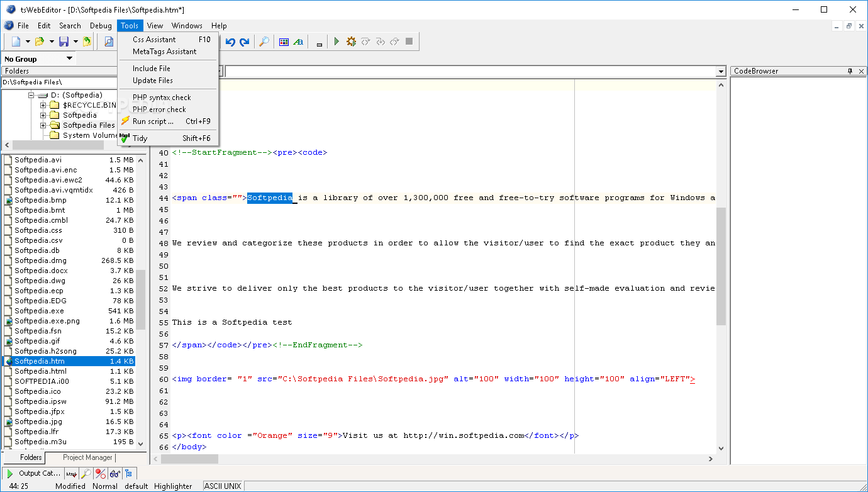The height and width of the screenshot is (492, 868).
Task: Click the magnifier icon in bottom bar
Action: (86, 473)
